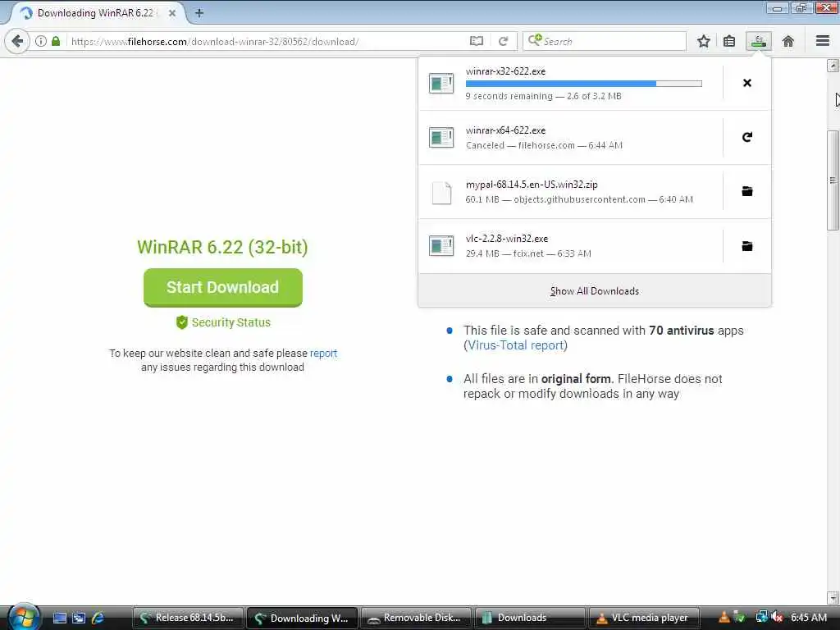Click the winrar-x32-622.exe file icon

pyautogui.click(x=441, y=83)
